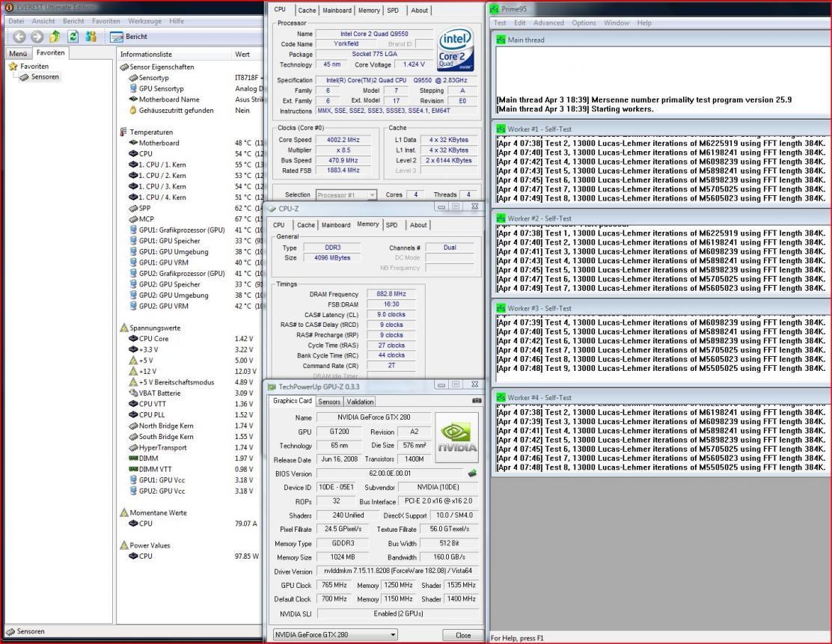Click the Forward arrow in EVEREST toolbar
Image resolution: width=832 pixels, height=644 pixels.
coord(37,37)
